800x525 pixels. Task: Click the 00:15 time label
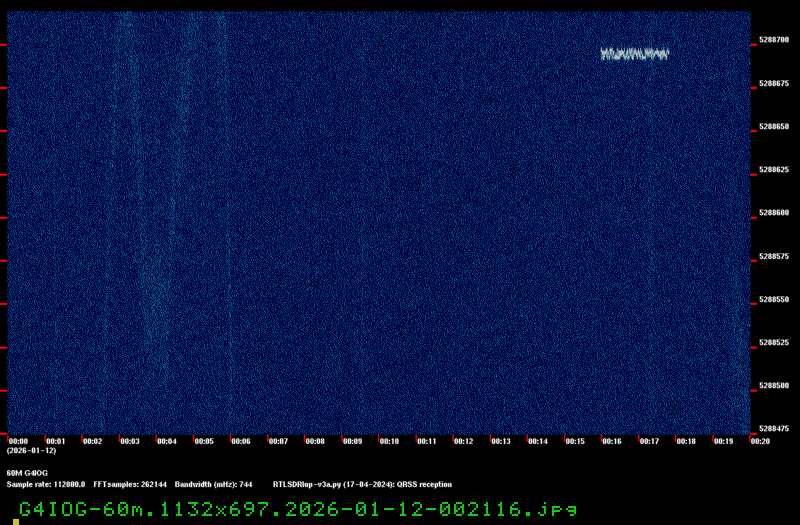point(575,441)
